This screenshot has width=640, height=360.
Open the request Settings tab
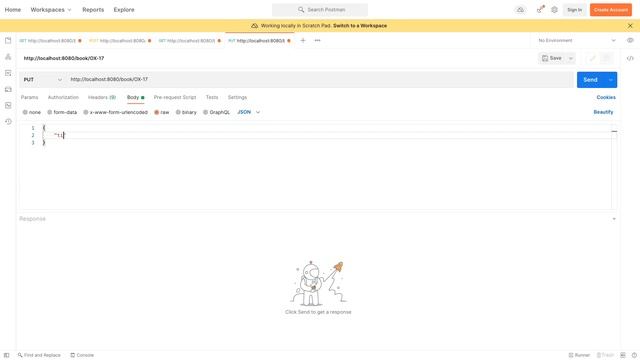point(237,98)
